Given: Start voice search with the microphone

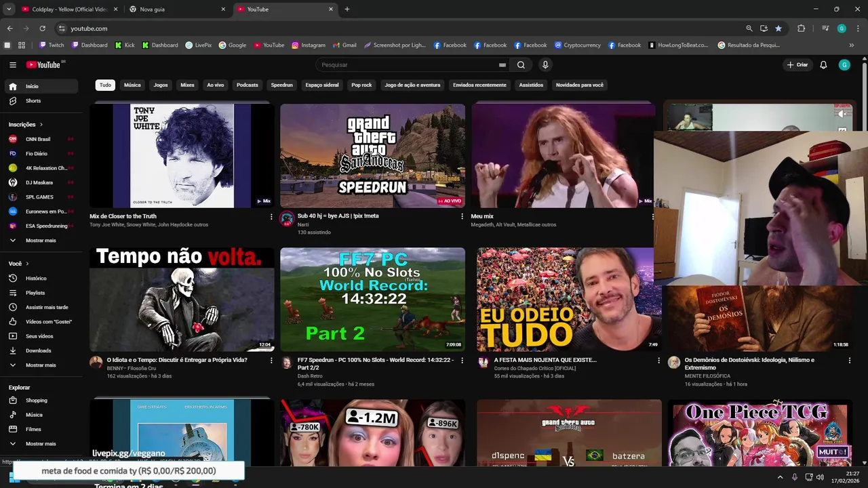Looking at the screenshot, I should pos(545,65).
